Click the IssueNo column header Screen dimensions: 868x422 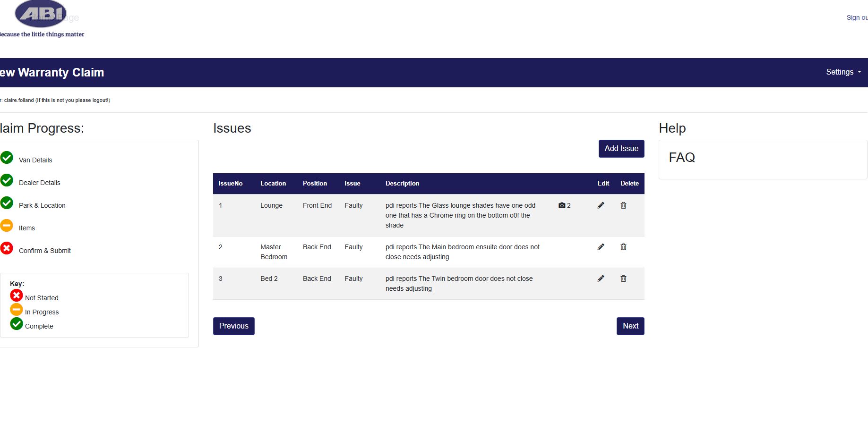pyautogui.click(x=231, y=184)
